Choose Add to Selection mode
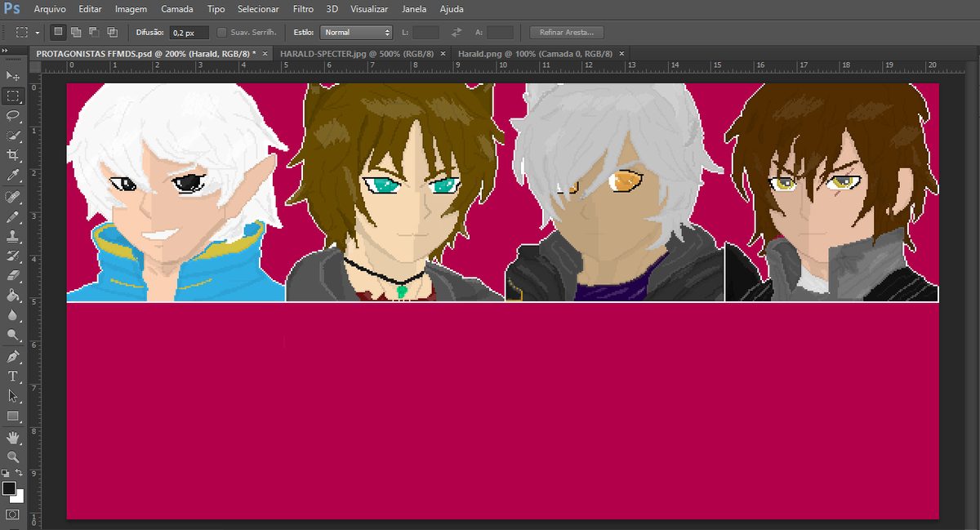Screen dimensions: 980x530 point(76,33)
